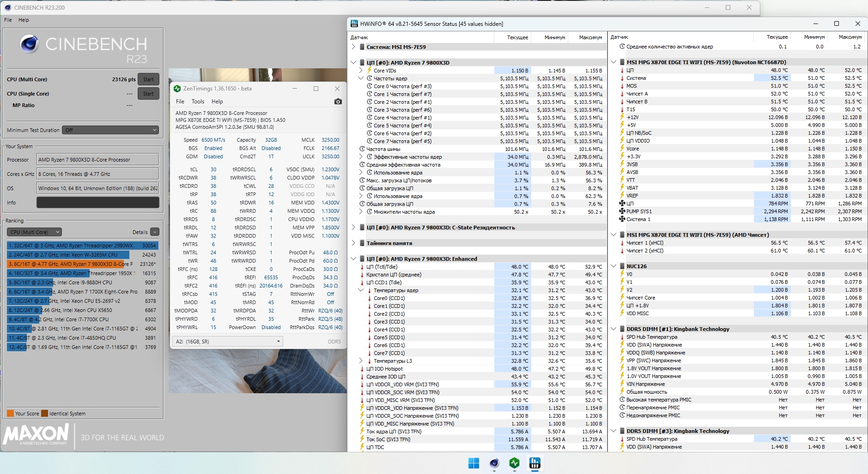Image resolution: width=868 pixels, height=474 pixels.
Task: Collapse the Nuvoton NCT6687D sensor group
Action: 613,62
